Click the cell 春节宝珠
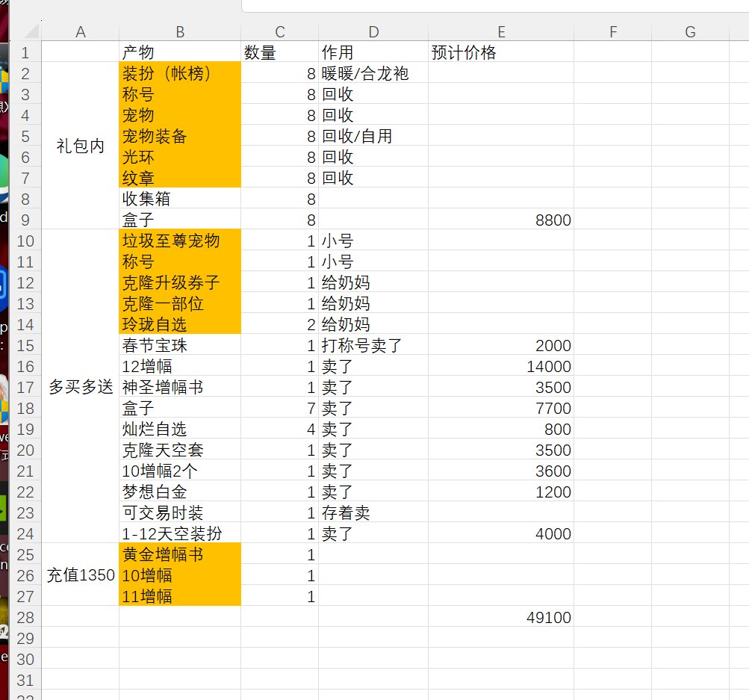The width and height of the screenshot is (749, 700). [x=180, y=345]
